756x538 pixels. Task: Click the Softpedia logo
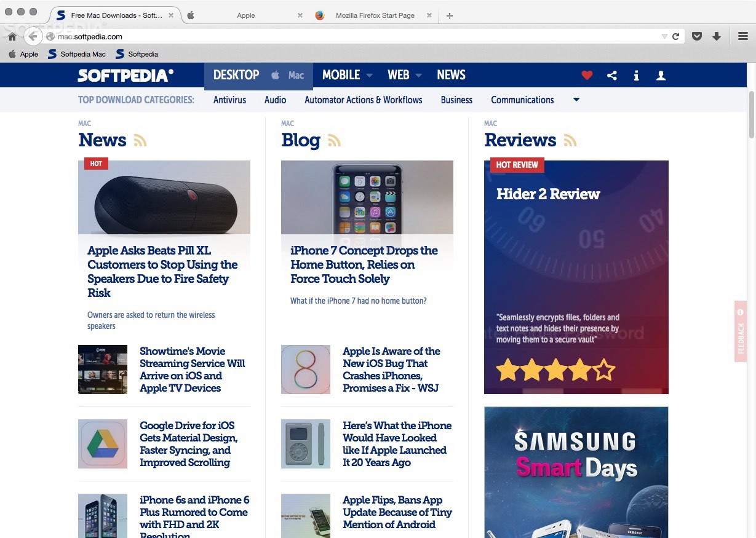125,75
